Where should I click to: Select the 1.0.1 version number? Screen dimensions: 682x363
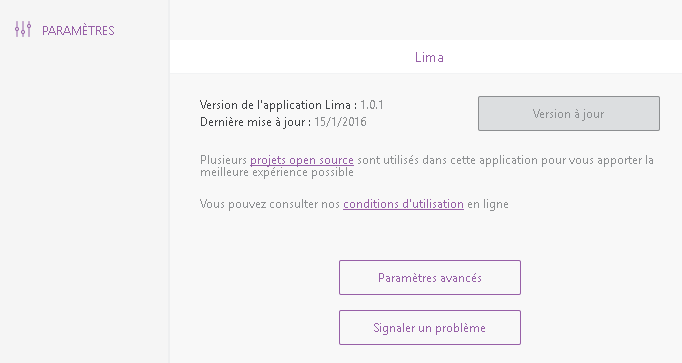pyautogui.click(x=372, y=105)
